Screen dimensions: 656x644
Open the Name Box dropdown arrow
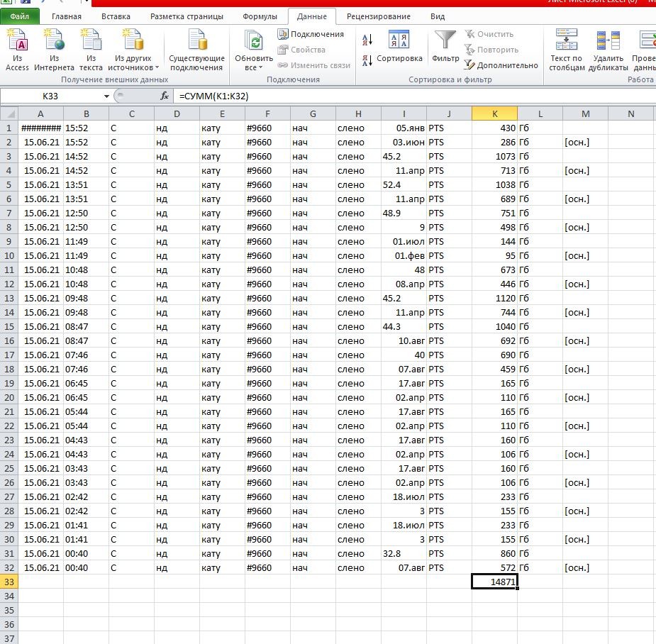tap(106, 96)
